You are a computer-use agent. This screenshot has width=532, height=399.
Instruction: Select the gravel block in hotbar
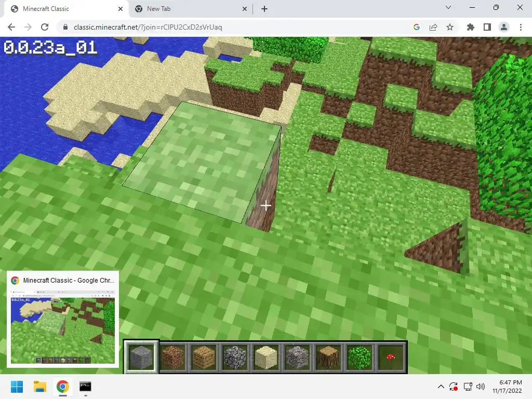click(297, 357)
